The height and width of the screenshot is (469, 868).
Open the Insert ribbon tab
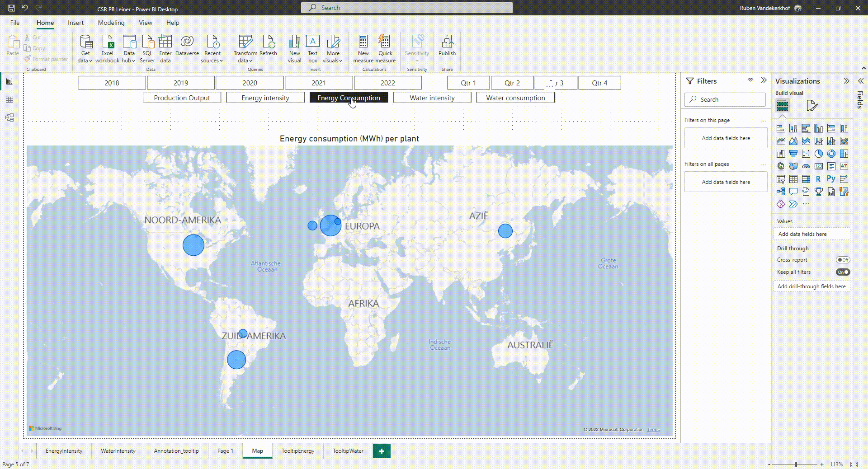coord(75,23)
